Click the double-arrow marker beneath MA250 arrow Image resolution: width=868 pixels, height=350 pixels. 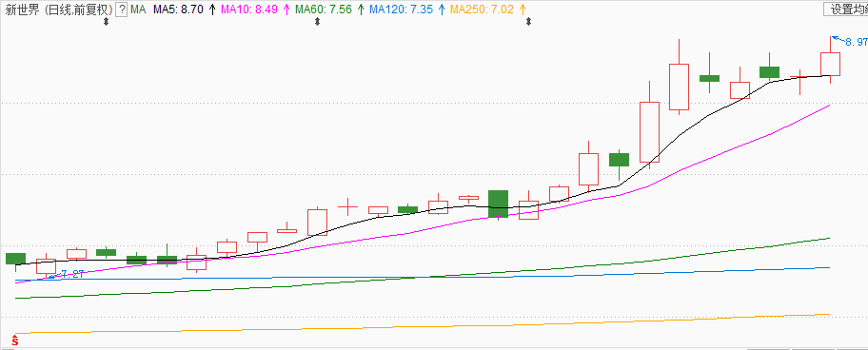pos(528,22)
